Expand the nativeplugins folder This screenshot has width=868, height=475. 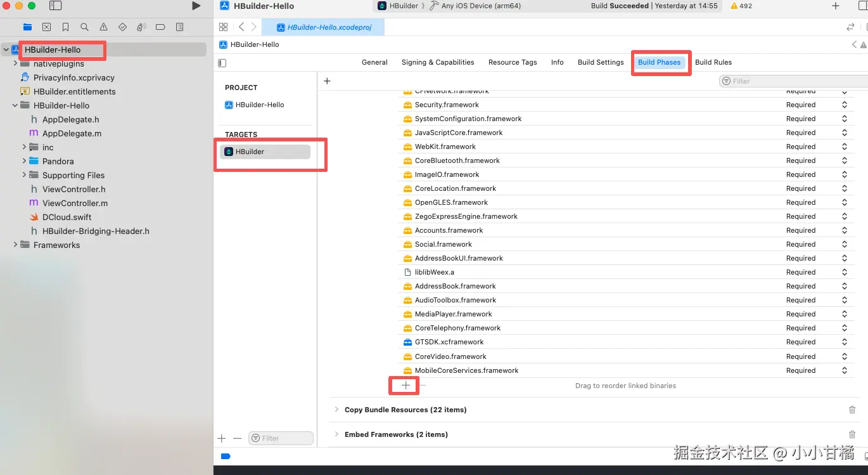(15, 64)
